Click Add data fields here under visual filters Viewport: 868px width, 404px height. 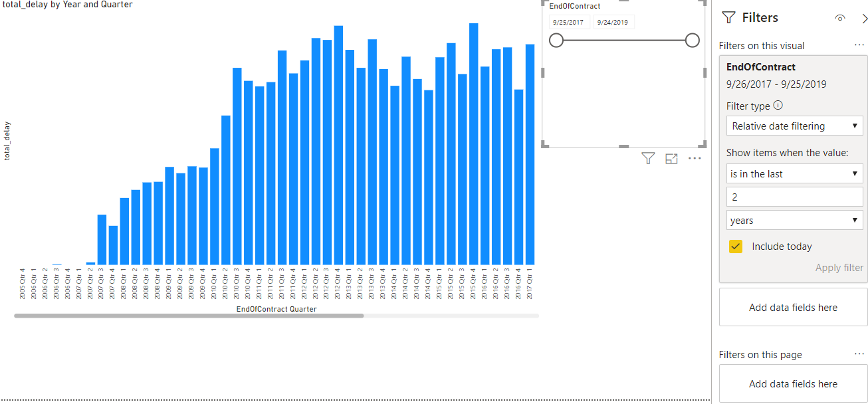point(793,307)
